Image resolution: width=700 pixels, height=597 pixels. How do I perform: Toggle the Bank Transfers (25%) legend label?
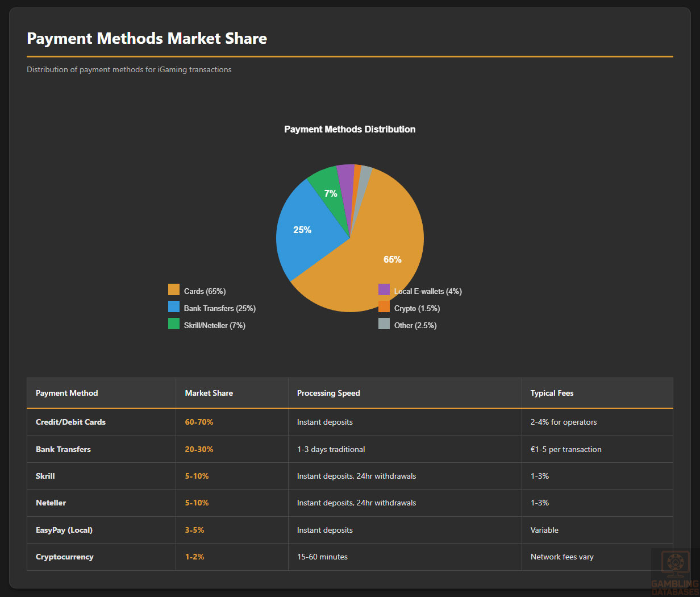219,309
